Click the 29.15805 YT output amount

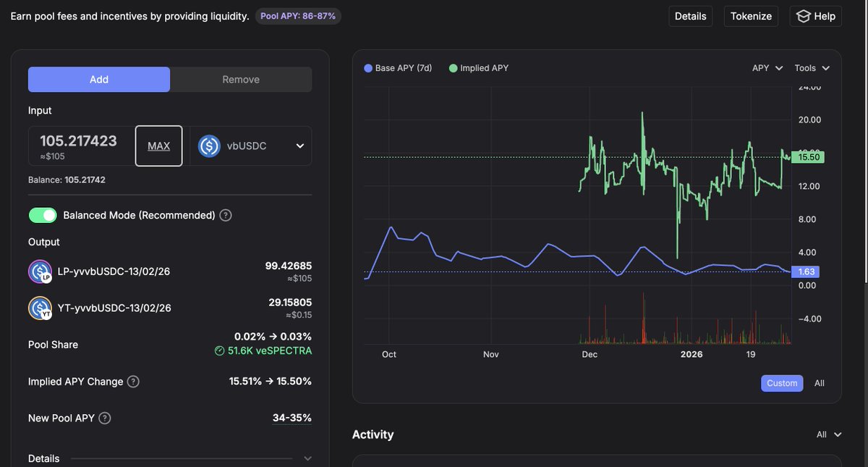(289, 302)
